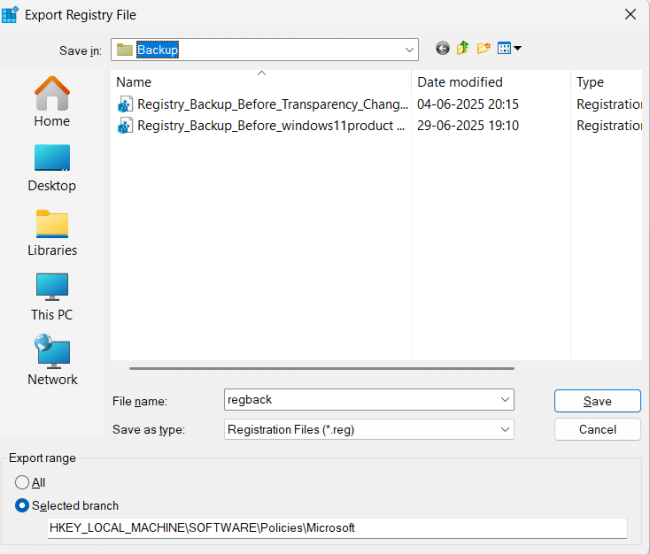The height and width of the screenshot is (554, 650).
Task: Click the highlighted Backup folder name
Action: [158, 50]
